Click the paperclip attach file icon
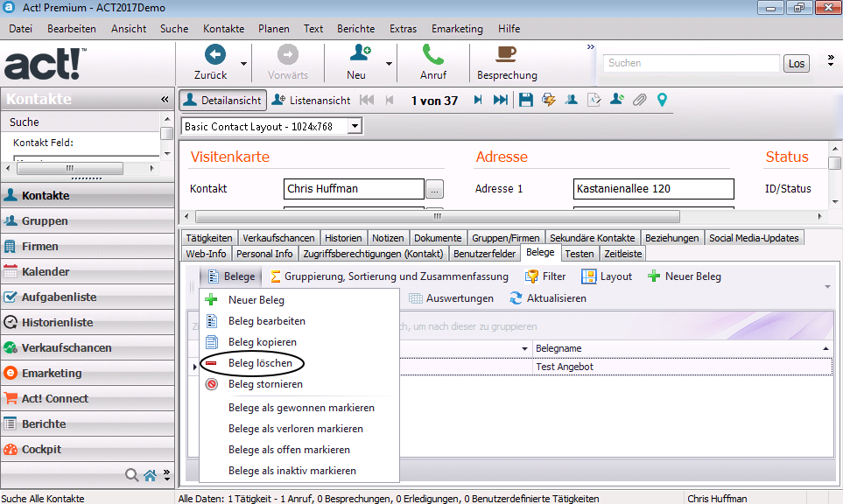The image size is (843, 504). (x=639, y=100)
